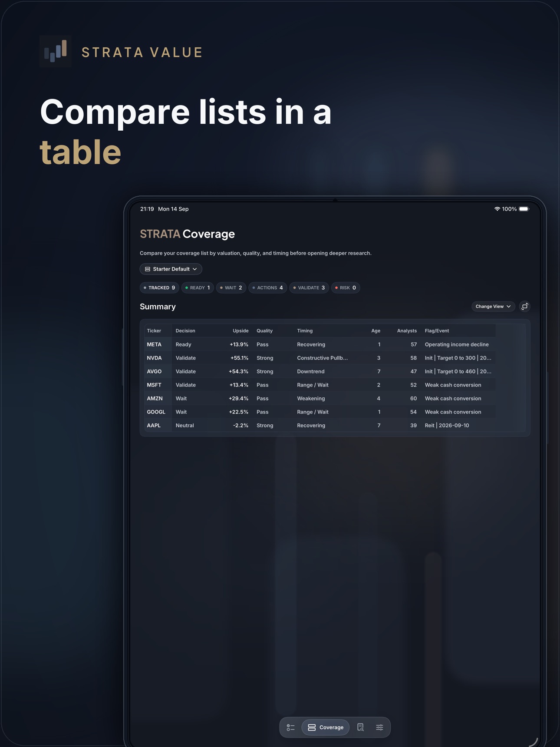The height and width of the screenshot is (747, 560).
Task: Open the Starter Default list dropdown
Action: (171, 269)
